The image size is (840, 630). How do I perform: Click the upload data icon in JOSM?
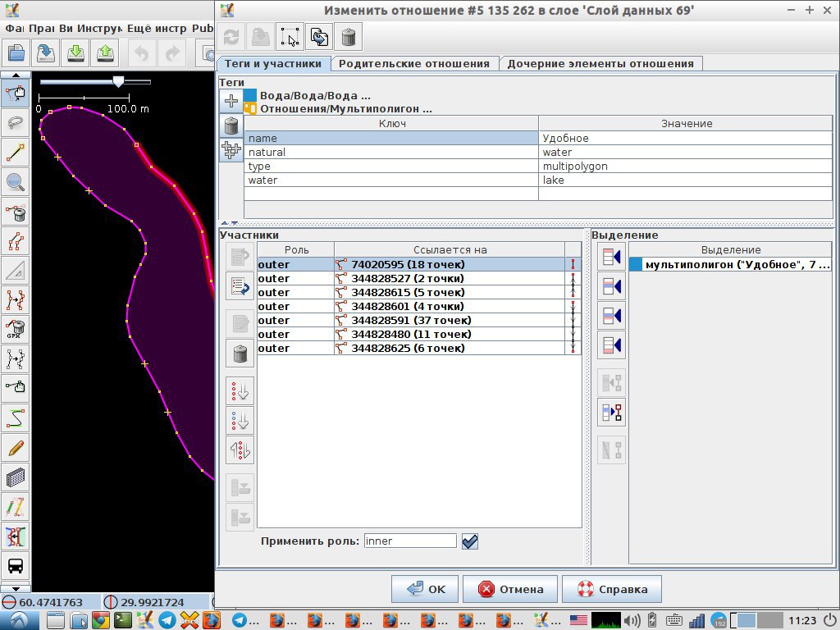(x=105, y=53)
